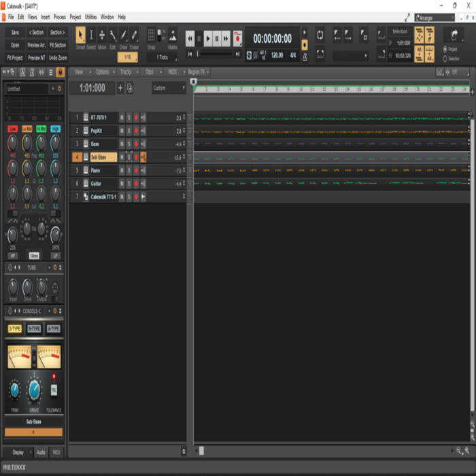Pick the Erase tool
The height and width of the screenshot is (476, 476).
[x=134, y=35]
